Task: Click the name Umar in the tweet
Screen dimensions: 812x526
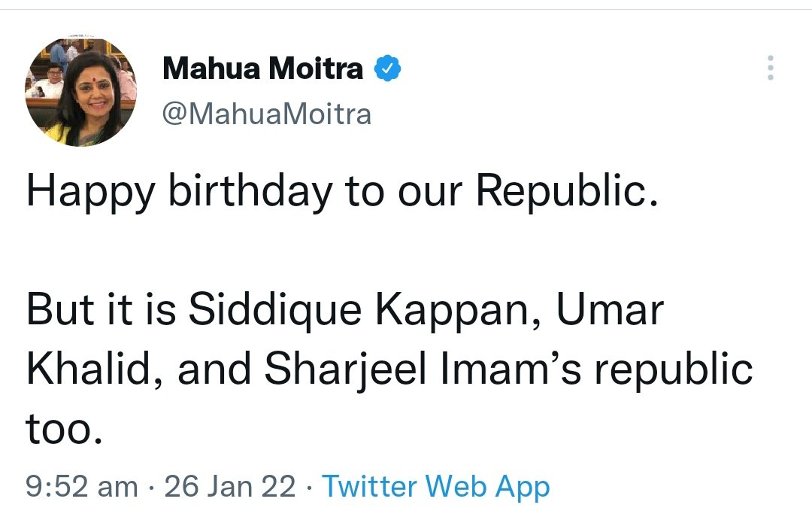Action: [x=609, y=310]
